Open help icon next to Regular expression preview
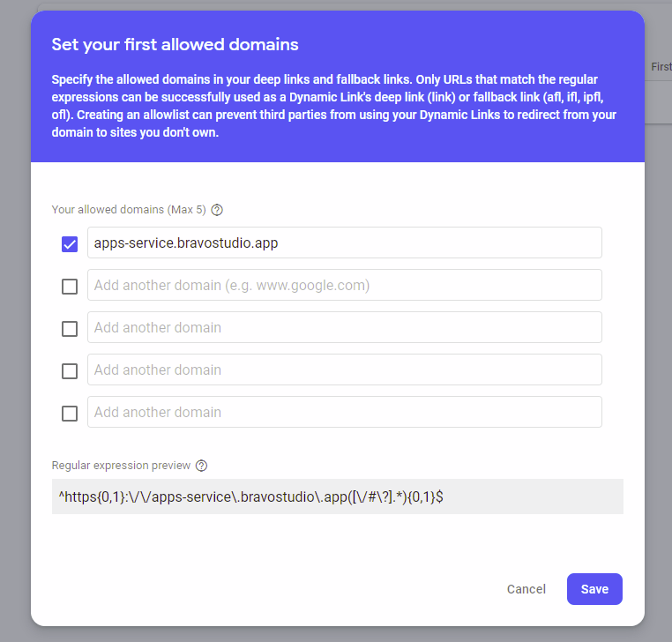Image resolution: width=672 pixels, height=642 pixels. [201, 466]
